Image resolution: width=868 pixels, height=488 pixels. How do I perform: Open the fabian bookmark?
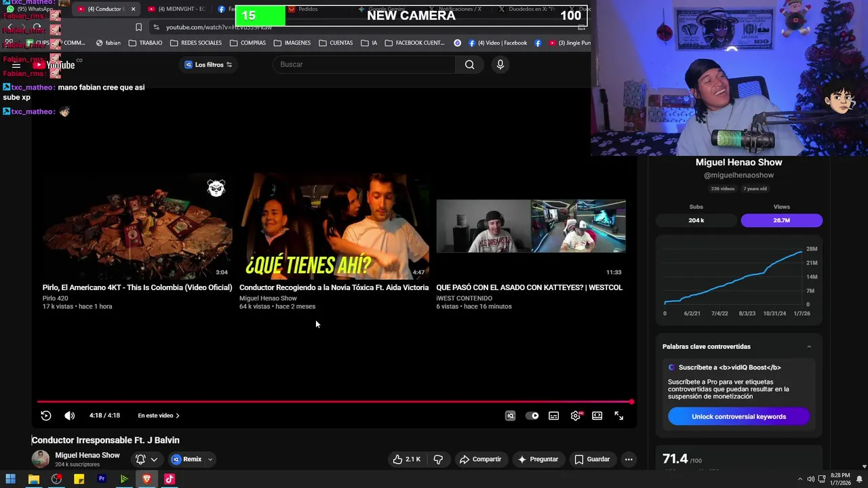click(x=108, y=43)
